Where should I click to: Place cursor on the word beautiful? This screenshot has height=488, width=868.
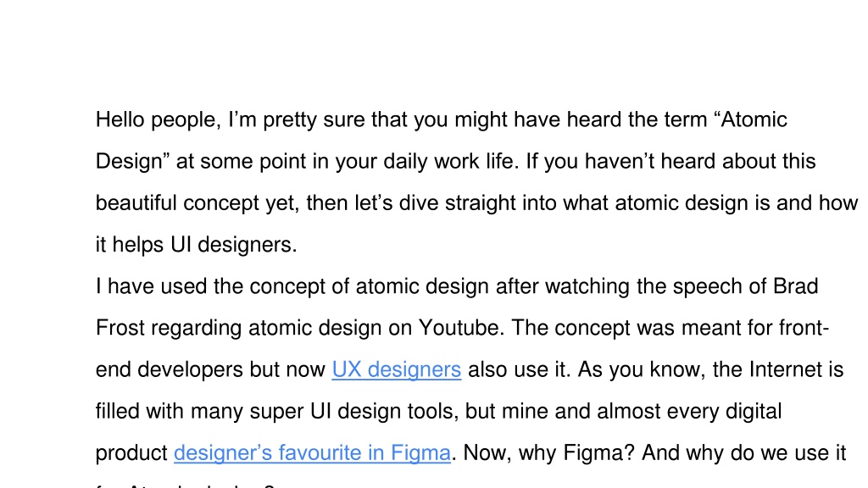[136, 203]
